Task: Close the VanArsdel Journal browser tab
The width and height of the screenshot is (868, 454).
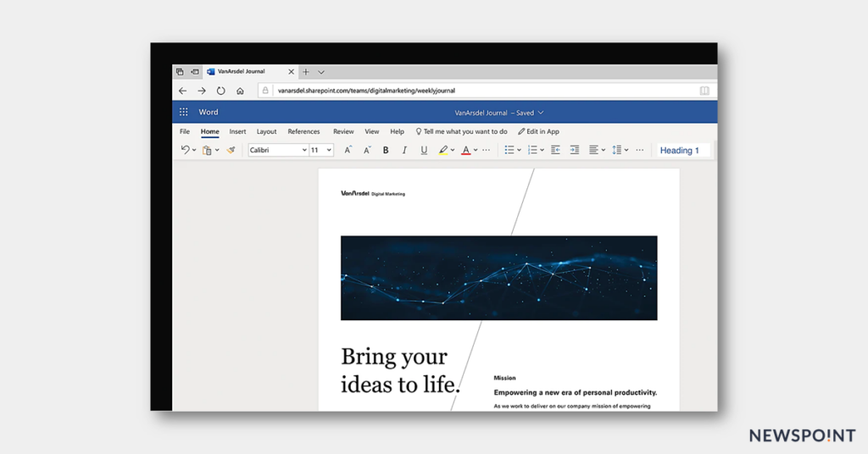Action: pos(292,72)
